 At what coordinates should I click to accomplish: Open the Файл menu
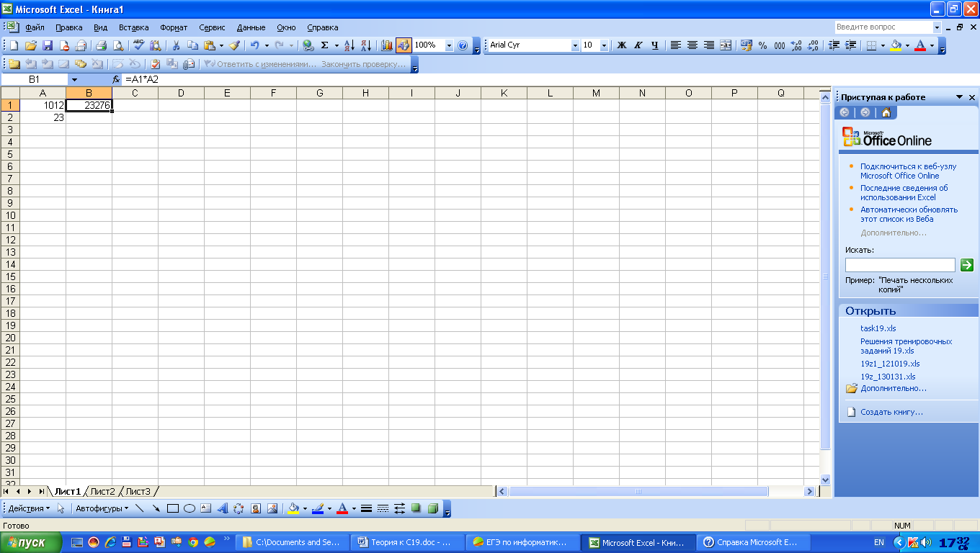[x=35, y=27]
